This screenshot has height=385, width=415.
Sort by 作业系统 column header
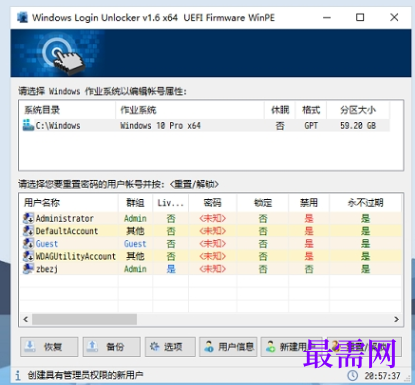pos(190,110)
